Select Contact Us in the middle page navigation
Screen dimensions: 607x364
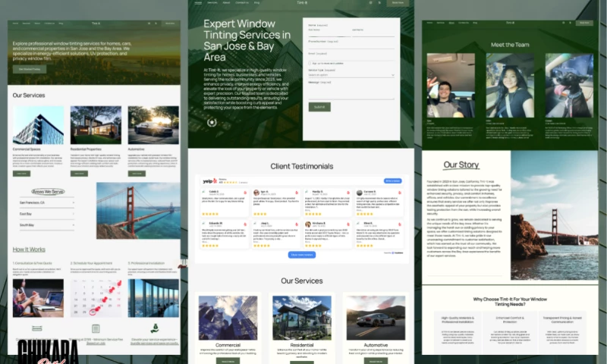coord(242,3)
